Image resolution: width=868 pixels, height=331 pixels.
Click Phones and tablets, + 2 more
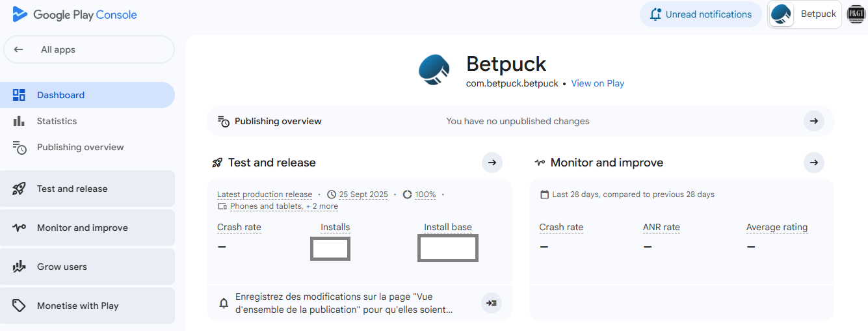(x=283, y=206)
